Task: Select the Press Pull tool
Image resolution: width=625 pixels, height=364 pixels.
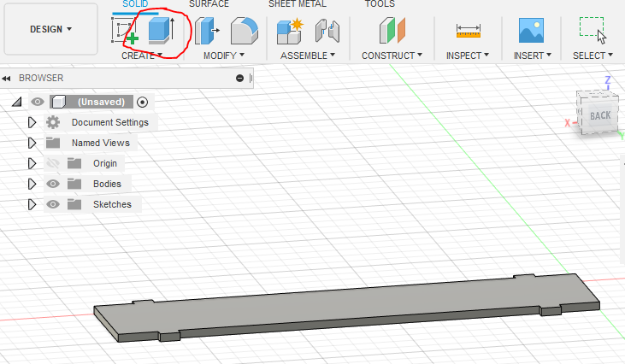Action: click(x=207, y=30)
